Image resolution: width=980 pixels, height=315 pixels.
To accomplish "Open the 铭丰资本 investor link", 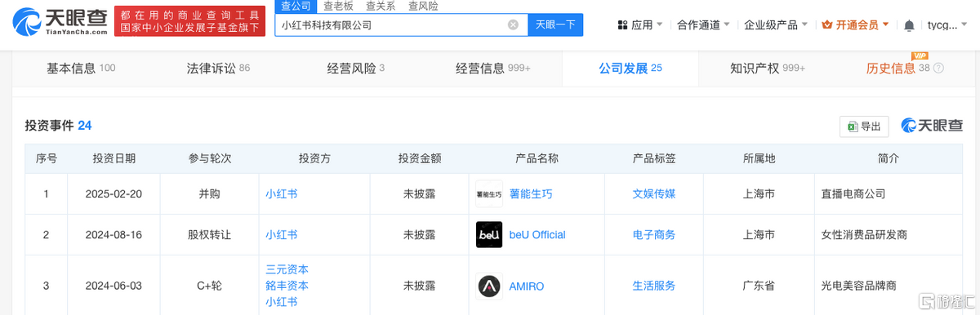I will pyautogui.click(x=287, y=286).
